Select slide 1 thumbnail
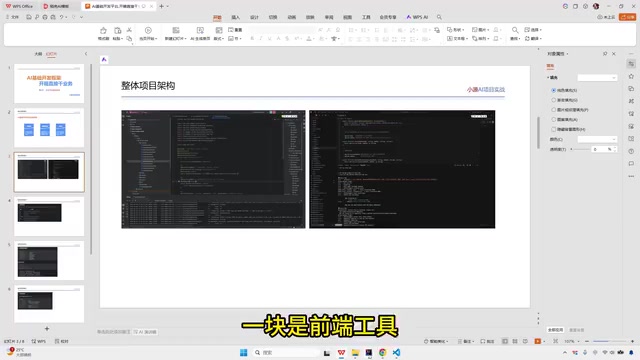The height and width of the screenshot is (360, 640). [x=49, y=83]
